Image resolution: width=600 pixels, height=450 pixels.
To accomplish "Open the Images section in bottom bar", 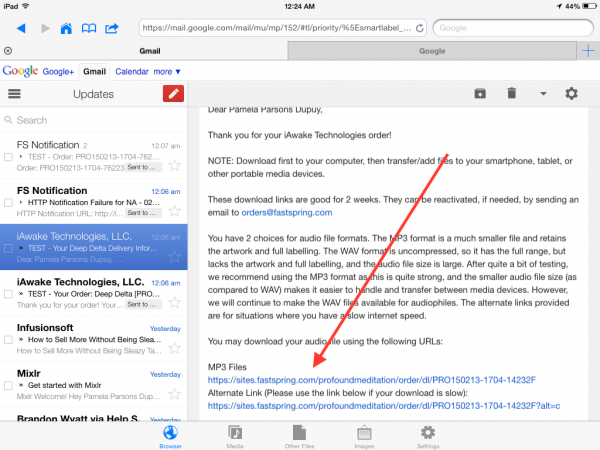I will (364, 437).
